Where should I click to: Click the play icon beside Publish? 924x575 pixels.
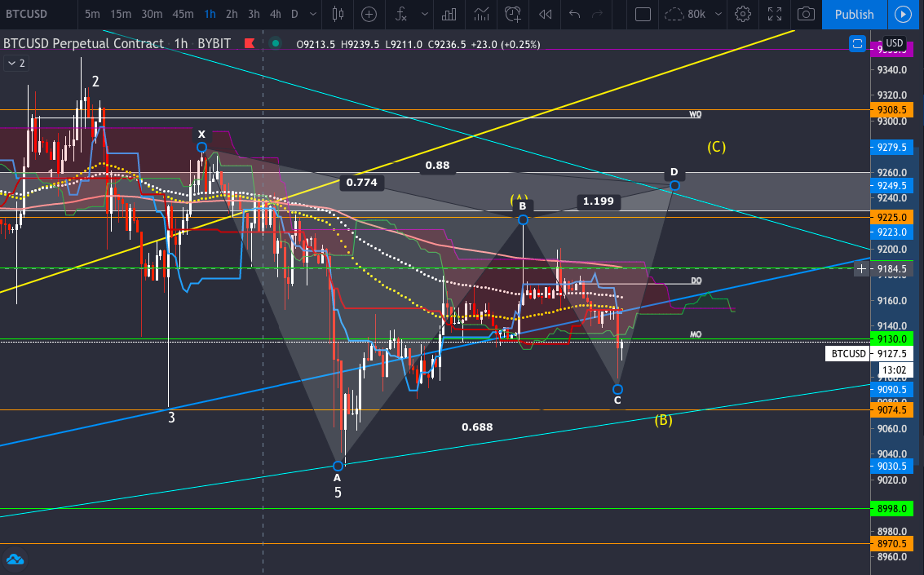point(903,14)
